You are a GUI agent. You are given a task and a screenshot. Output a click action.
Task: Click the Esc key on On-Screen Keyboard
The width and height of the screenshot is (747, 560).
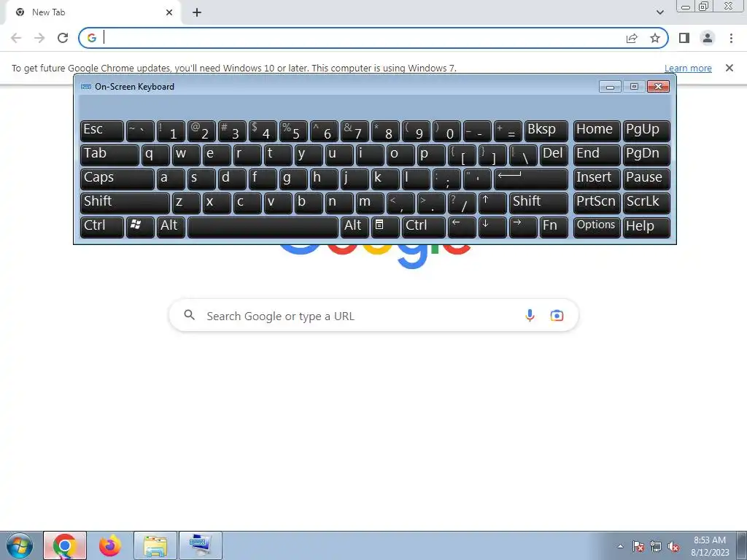[x=102, y=131]
